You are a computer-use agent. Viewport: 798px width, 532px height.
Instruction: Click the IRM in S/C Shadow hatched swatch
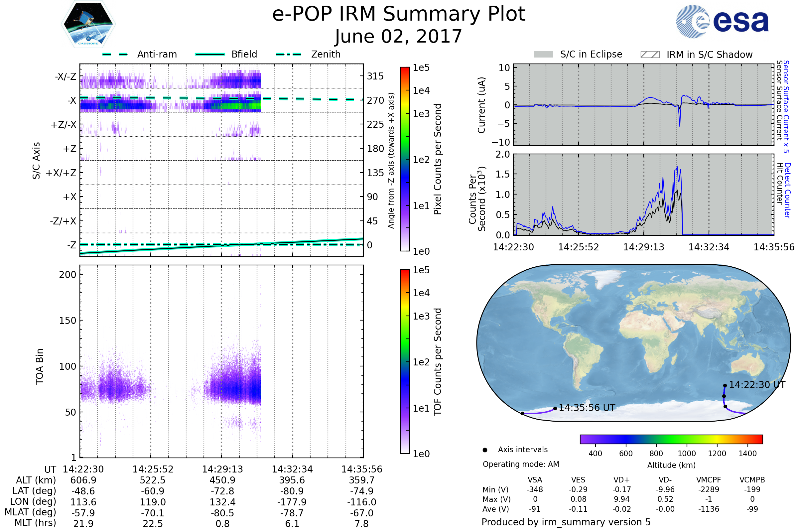coord(650,55)
